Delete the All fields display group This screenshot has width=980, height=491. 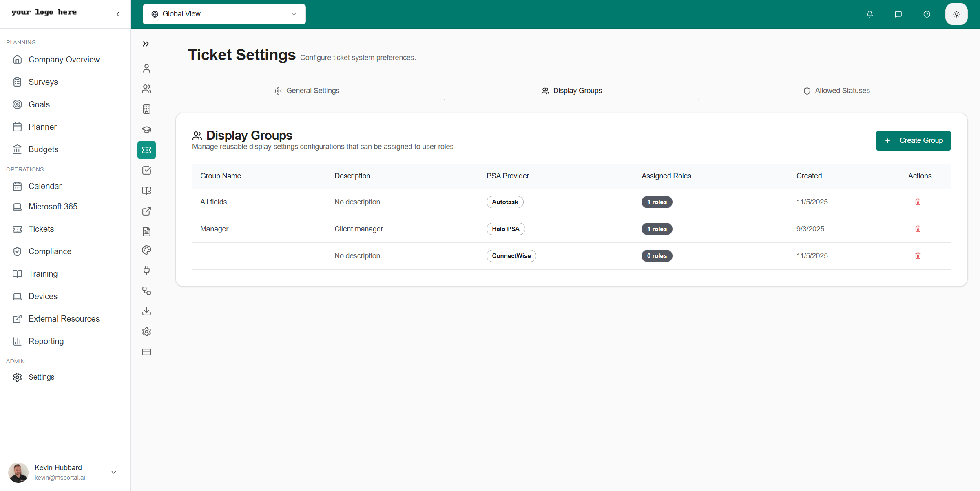tap(918, 202)
